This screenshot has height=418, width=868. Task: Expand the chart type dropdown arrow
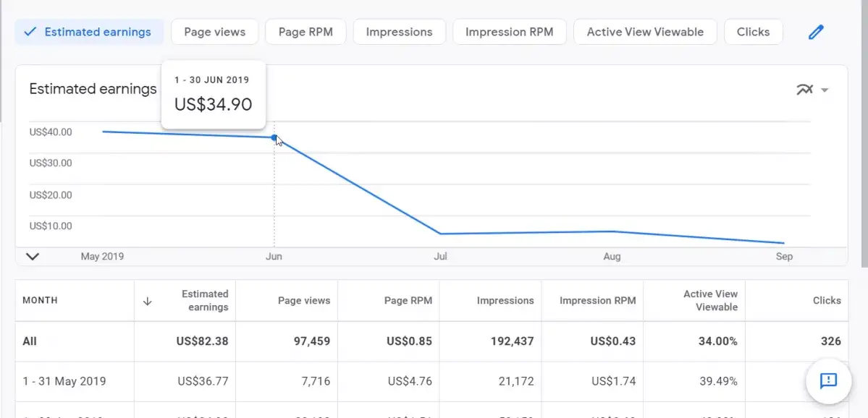coord(825,90)
